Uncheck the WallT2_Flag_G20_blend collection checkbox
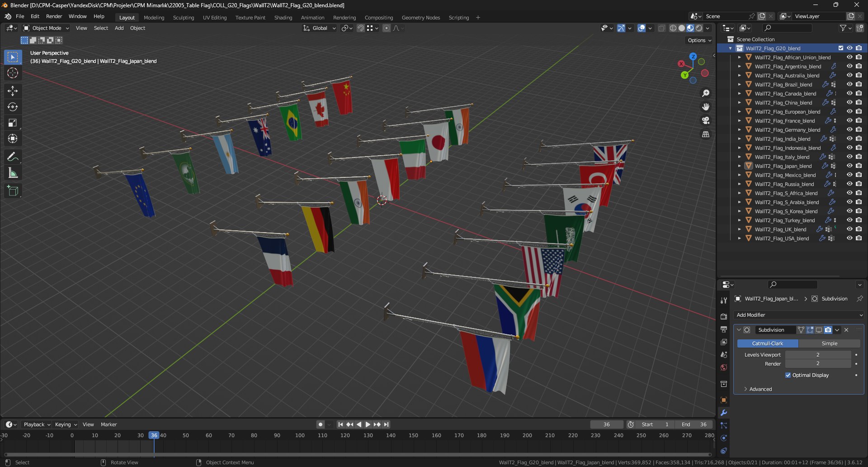 pos(840,48)
